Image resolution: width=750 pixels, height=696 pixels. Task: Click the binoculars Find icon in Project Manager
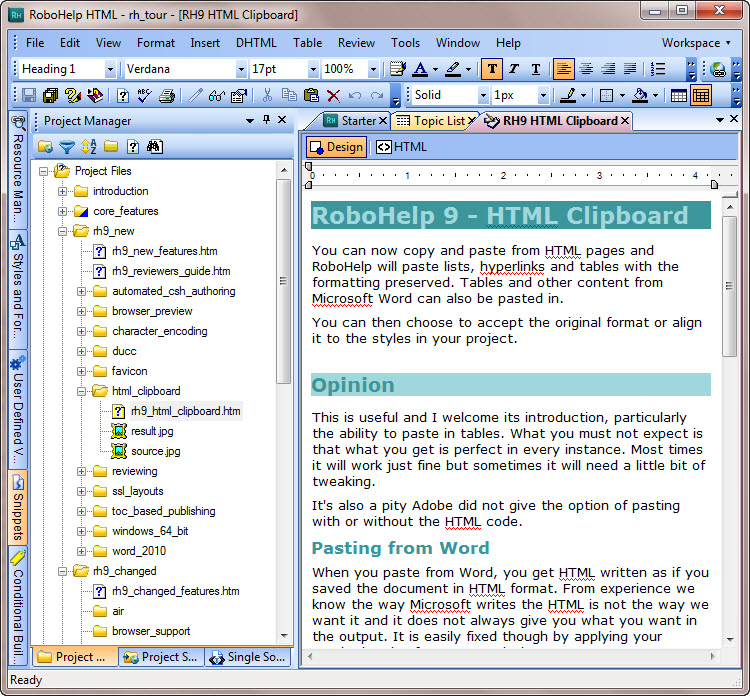[x=153, y=147]
